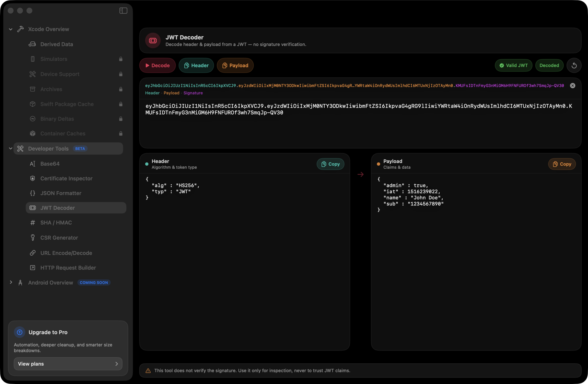Toggle the Payload highlight mode
This screenshot has width=588, height=384.
tap(235, 65)
